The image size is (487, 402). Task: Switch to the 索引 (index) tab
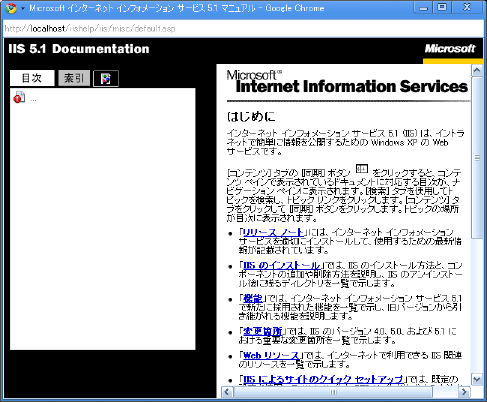pos(74,78)
